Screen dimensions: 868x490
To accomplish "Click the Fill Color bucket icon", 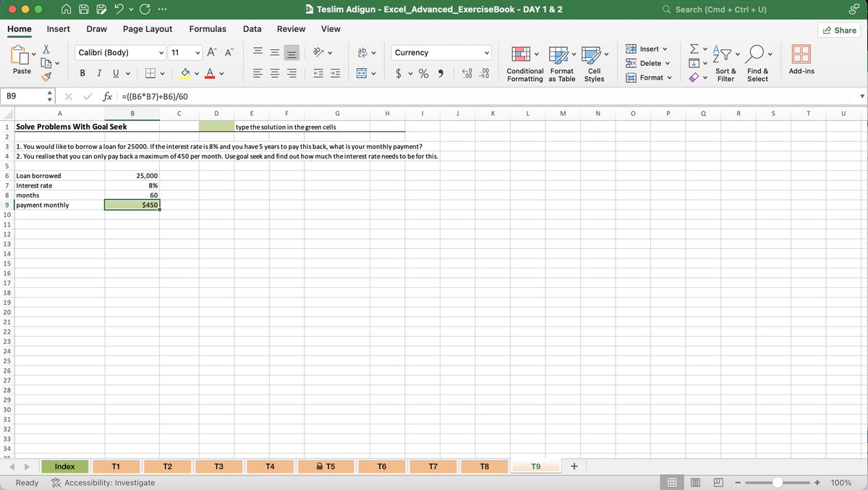I will pyautogui.click(x=185, y=73).
